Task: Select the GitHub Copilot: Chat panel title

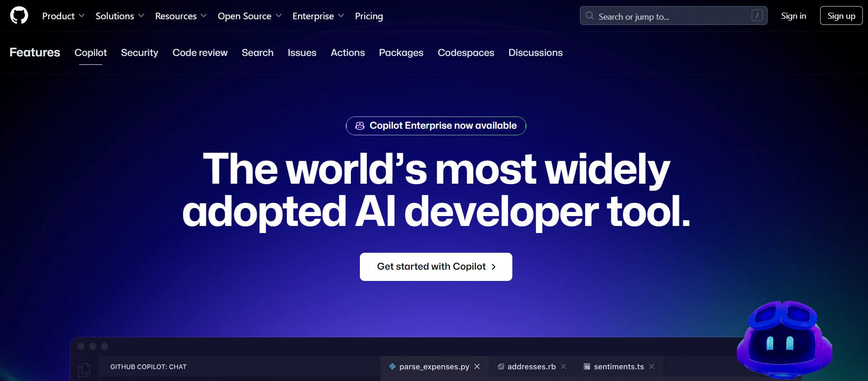Action: pos(148,367)
